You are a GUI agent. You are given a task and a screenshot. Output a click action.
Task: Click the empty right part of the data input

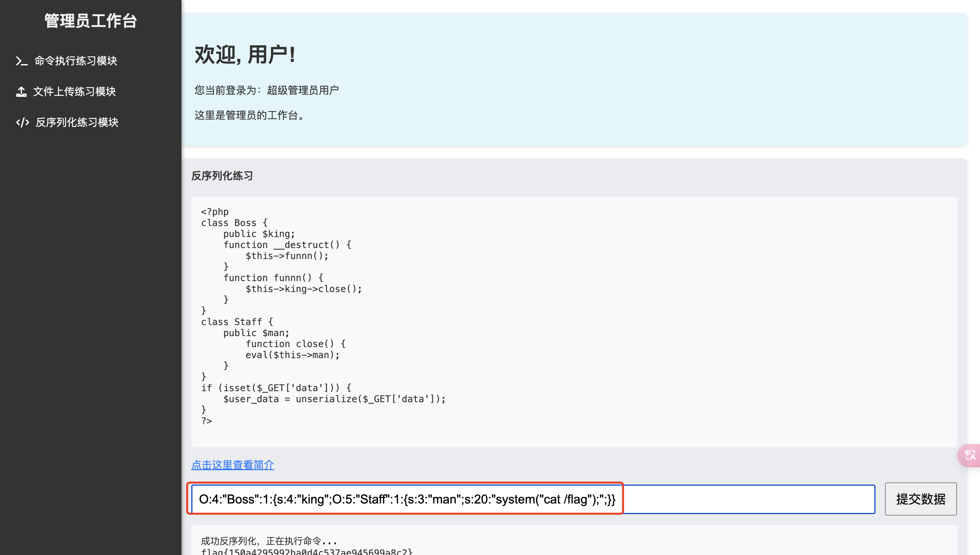(x=748, y=499)
